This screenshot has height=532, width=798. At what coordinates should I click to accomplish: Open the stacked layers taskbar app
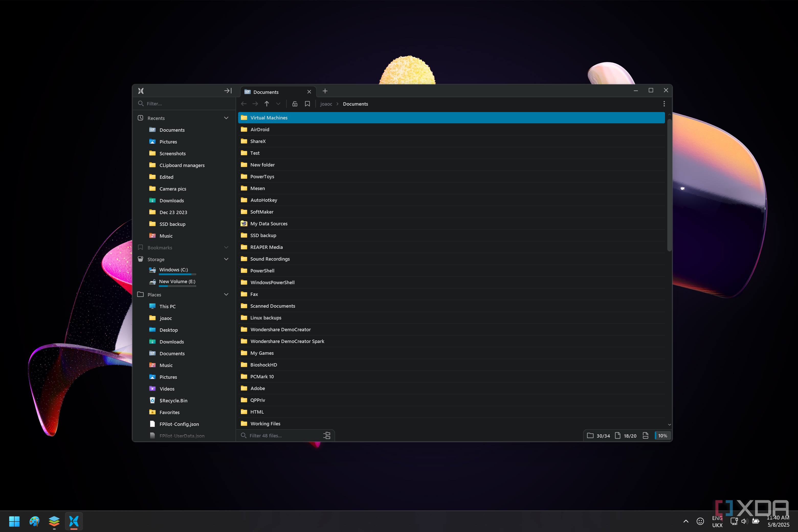pos(54,521)
